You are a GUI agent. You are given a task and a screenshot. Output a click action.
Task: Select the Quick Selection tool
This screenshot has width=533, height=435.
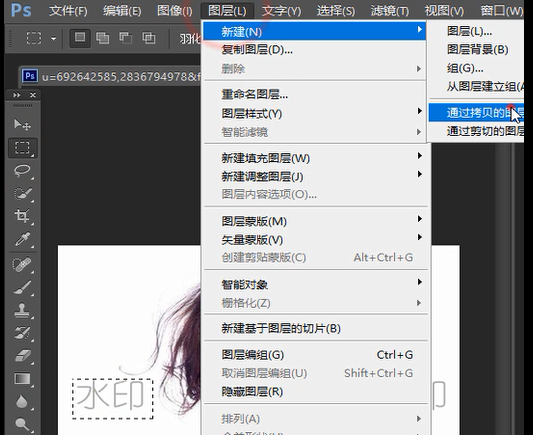tap(22, 193)
